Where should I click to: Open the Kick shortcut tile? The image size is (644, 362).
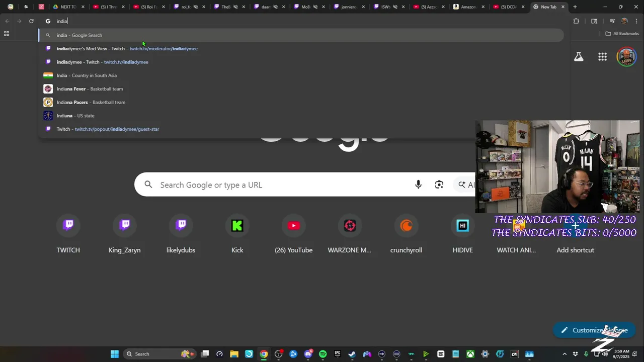tap(237, 235)
